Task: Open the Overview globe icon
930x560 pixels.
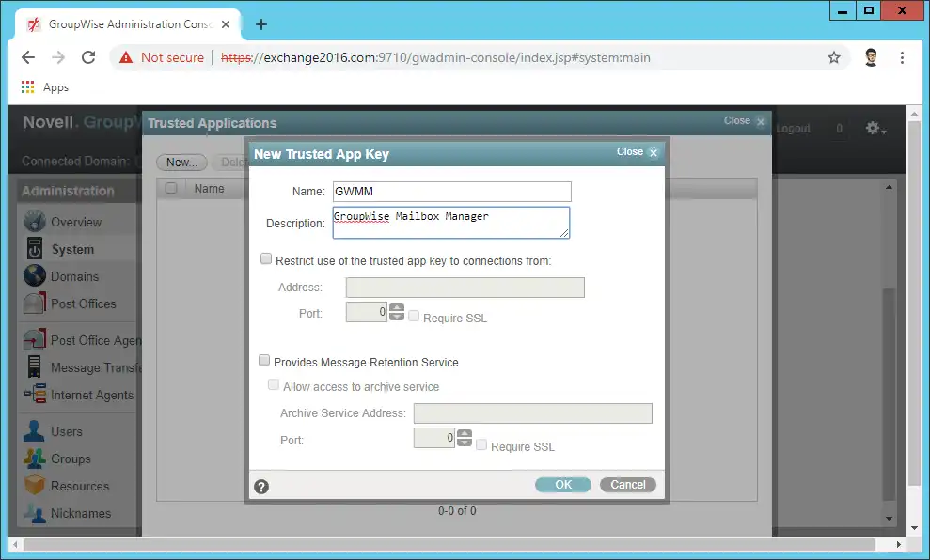Action: coord(35,222)
